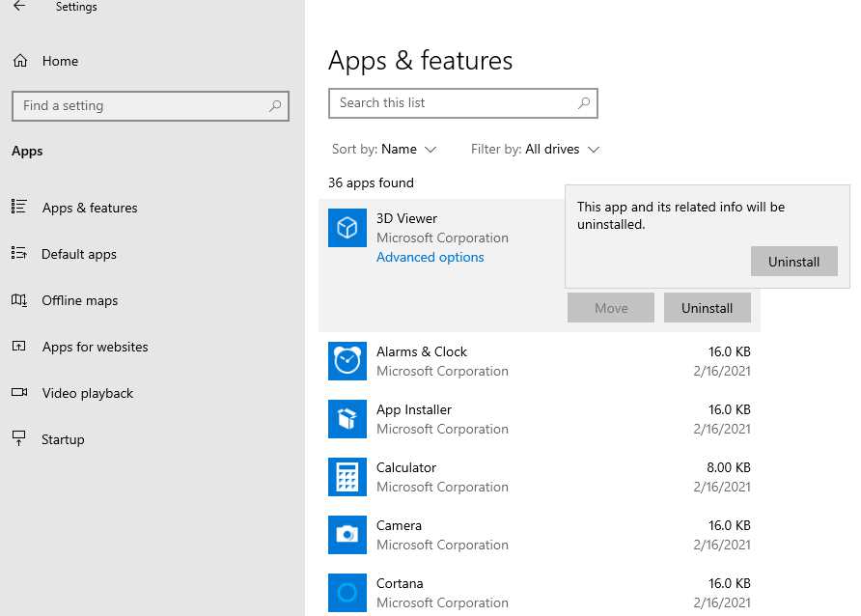Open Video playback sidebar item
The height and width of the screenshot is (616, 861).
coord(88,393)
